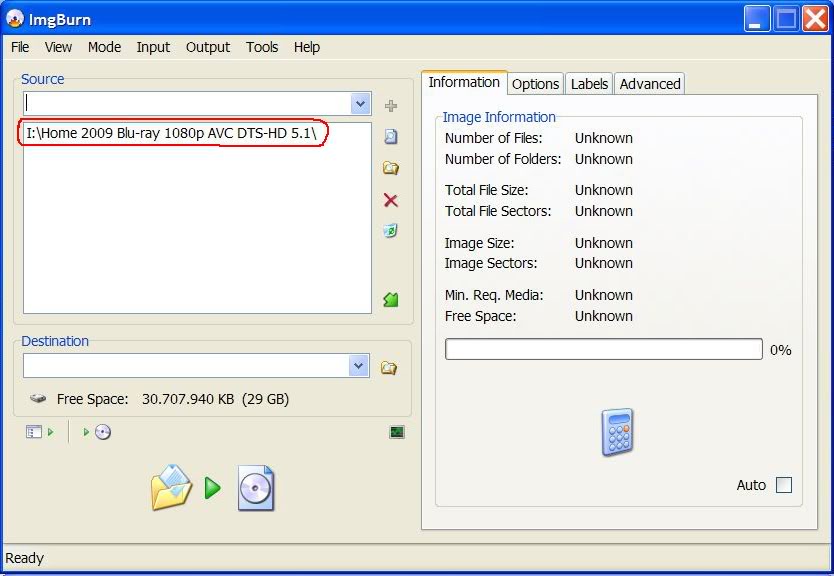Click the Browse for a folder icon in Source
834x576 pixels.
(x=391, y=168)
